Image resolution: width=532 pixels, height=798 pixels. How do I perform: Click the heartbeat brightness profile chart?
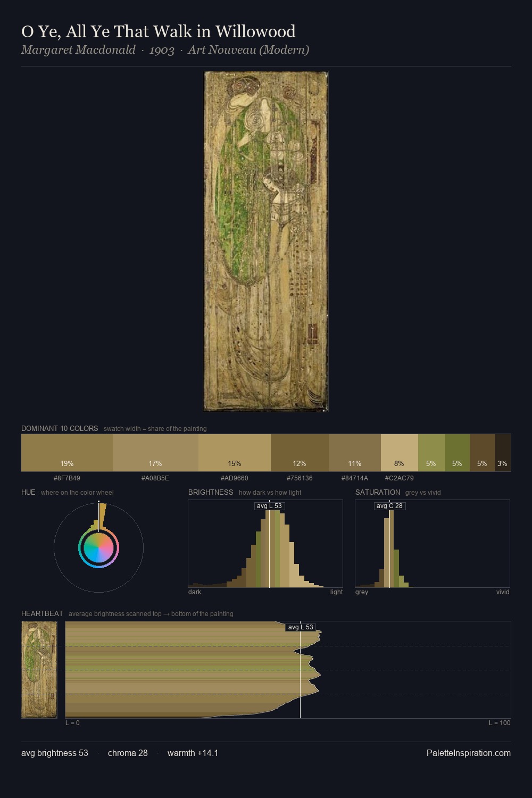point(288,670)
